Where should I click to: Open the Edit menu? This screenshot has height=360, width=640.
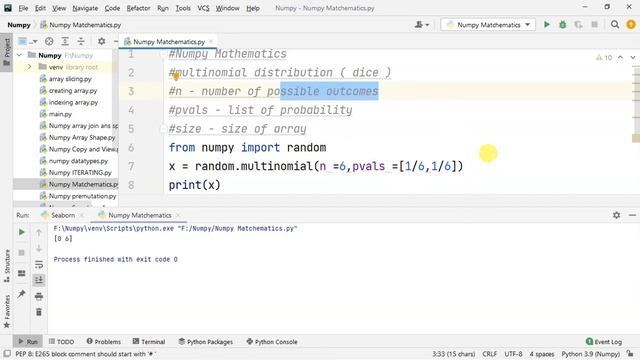tap(40, 8)
